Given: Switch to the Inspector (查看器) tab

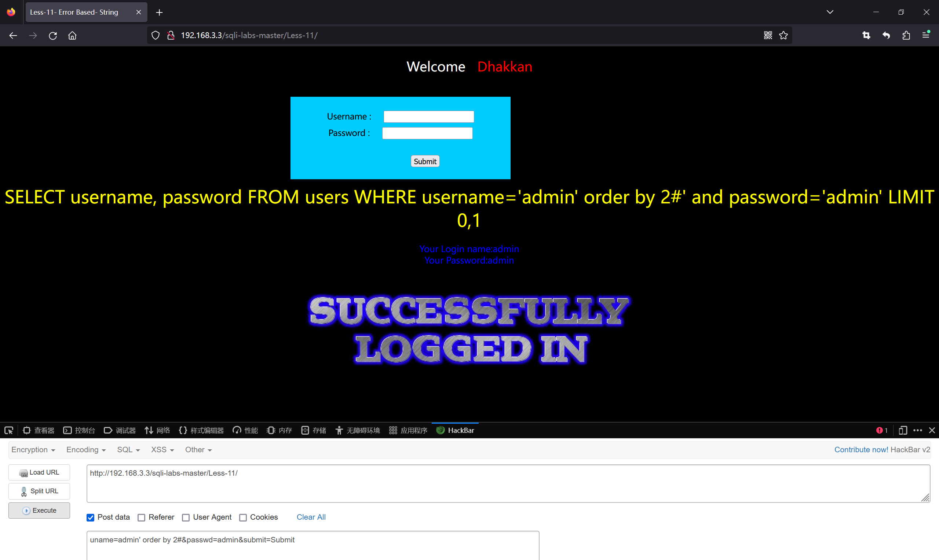Looking at the screenshot, I should 39,430.
